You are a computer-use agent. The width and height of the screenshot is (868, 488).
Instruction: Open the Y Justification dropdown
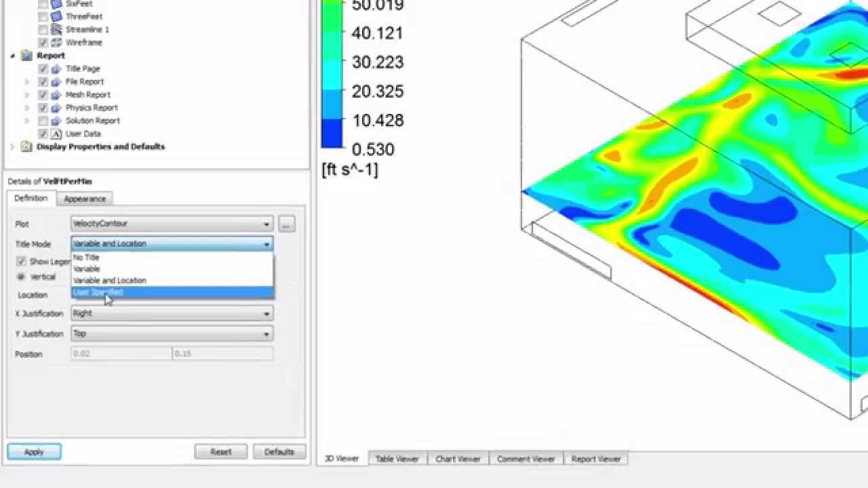[172, 333]
